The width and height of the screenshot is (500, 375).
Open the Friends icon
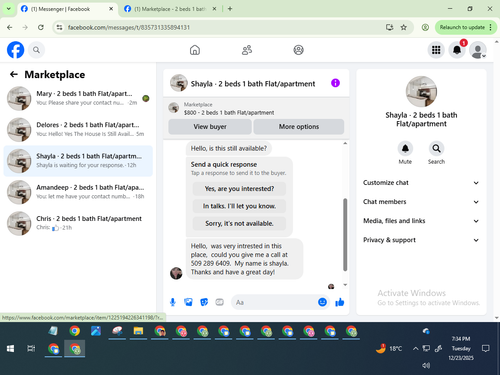pyautogui.click(x=247, y=50)
